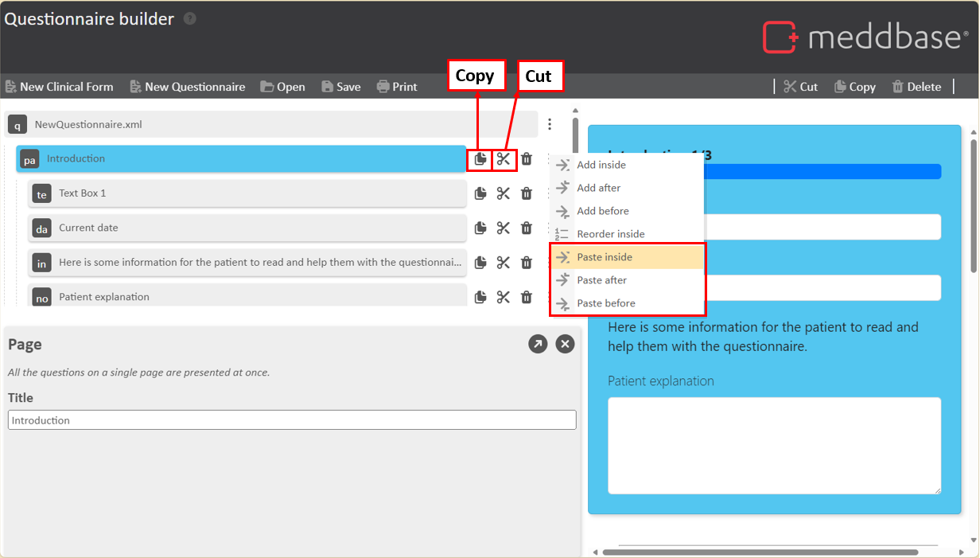Copy the Text Box 1 item

(480, 193)
